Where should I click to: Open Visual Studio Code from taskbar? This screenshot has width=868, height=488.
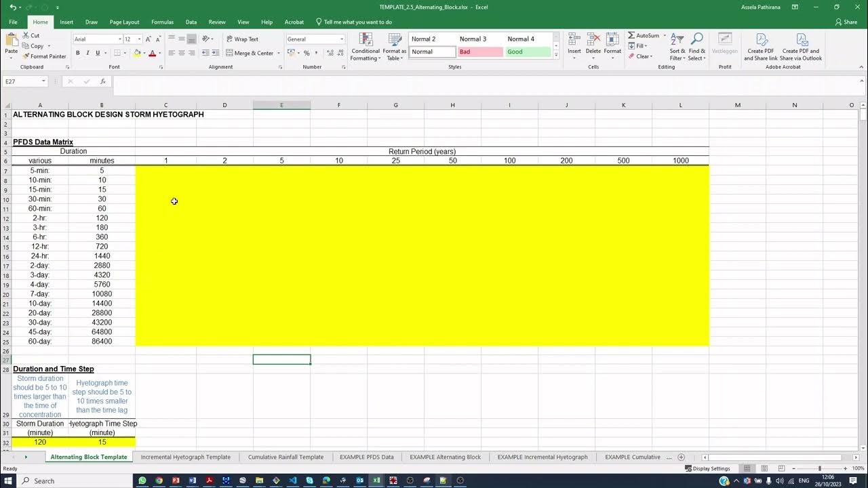(293, 481)
